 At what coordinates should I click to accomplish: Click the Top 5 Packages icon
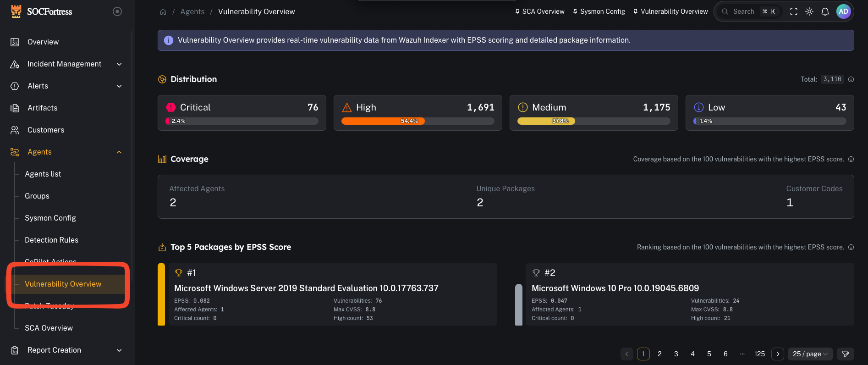coord(162,247)
